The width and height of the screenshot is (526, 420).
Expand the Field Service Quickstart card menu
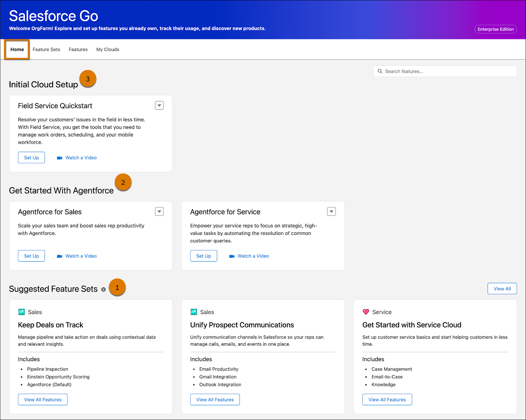pos(159,106)
